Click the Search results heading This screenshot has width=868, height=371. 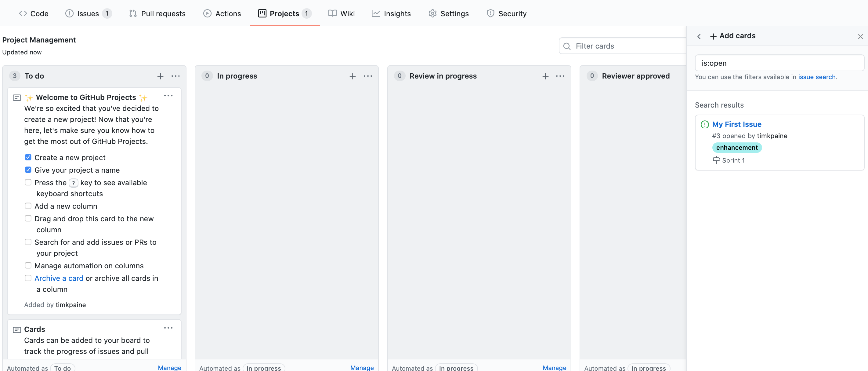point(719,105)
